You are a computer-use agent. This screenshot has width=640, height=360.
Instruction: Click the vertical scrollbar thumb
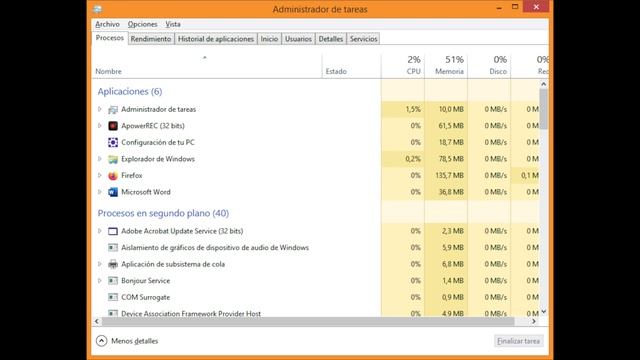pos(543,109)
